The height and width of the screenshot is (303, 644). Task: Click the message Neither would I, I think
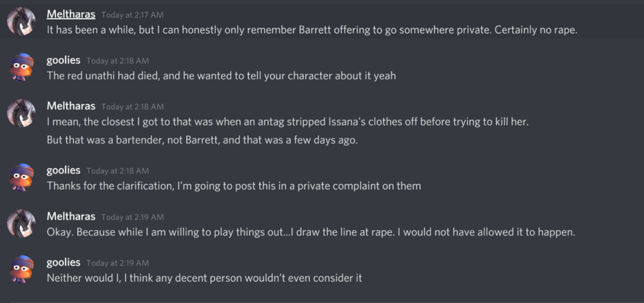(204, 279)
